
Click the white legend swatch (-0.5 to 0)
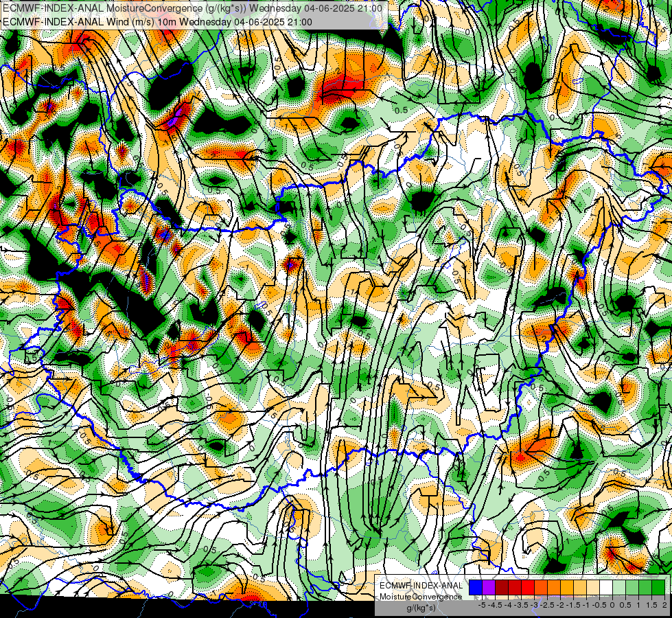(x=606, y=587)
